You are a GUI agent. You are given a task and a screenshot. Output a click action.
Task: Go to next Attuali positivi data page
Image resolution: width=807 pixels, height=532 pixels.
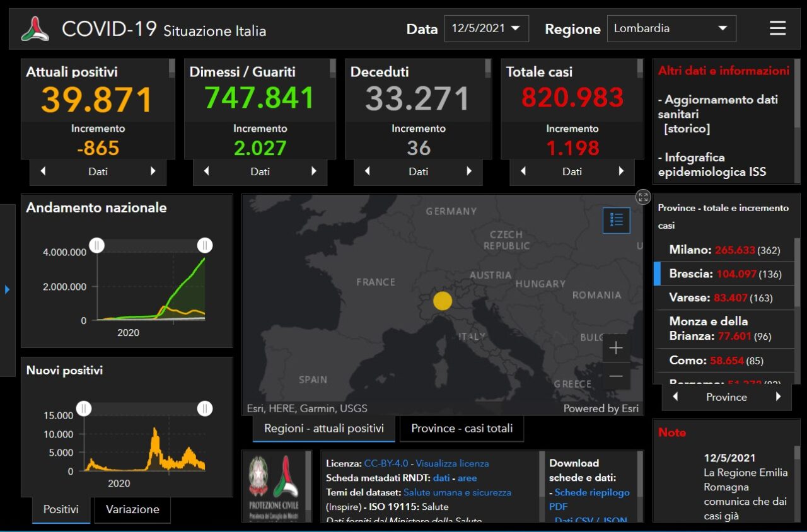153,171
